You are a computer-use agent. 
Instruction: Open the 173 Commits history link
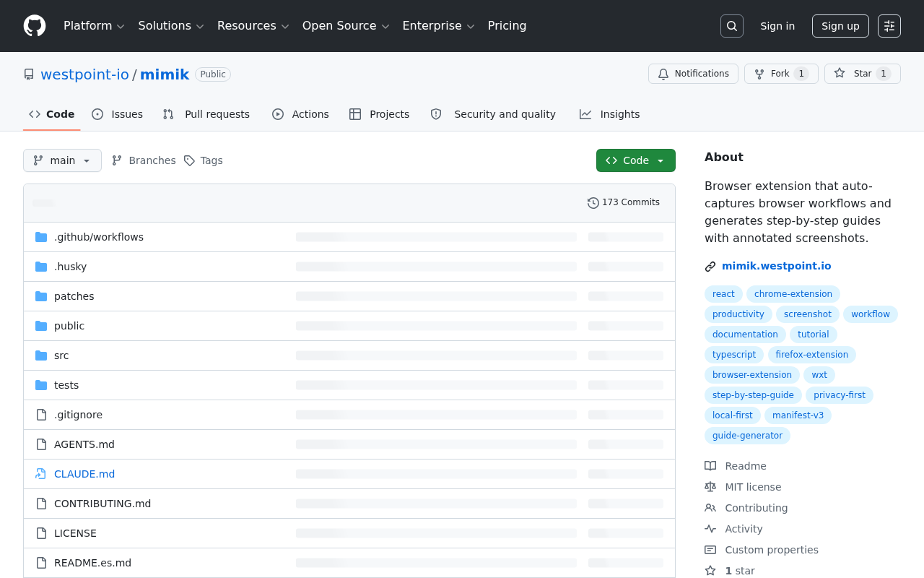click(x=624, y=203)
